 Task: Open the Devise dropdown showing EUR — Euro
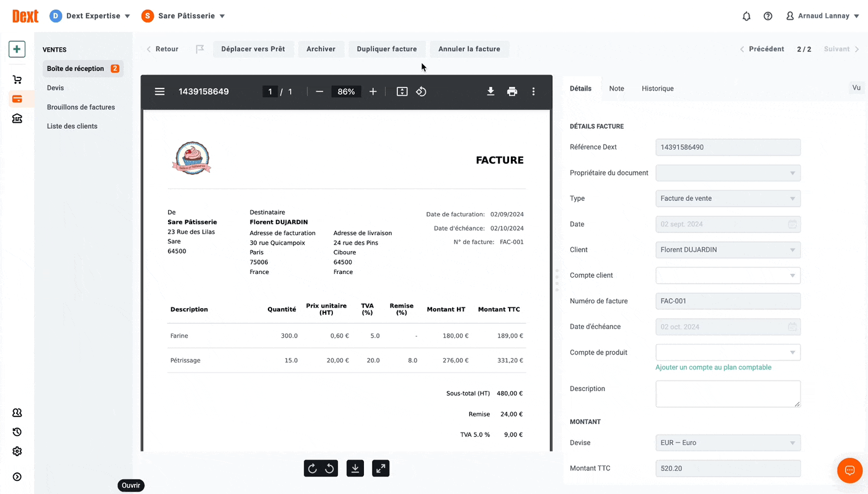[x=728, y=443]
